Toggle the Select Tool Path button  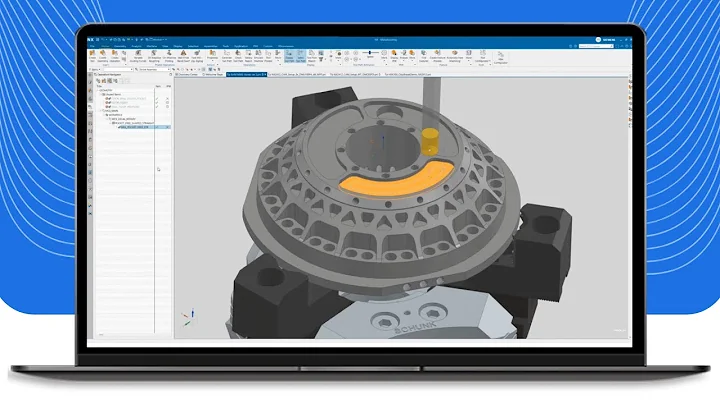[300, 56]
